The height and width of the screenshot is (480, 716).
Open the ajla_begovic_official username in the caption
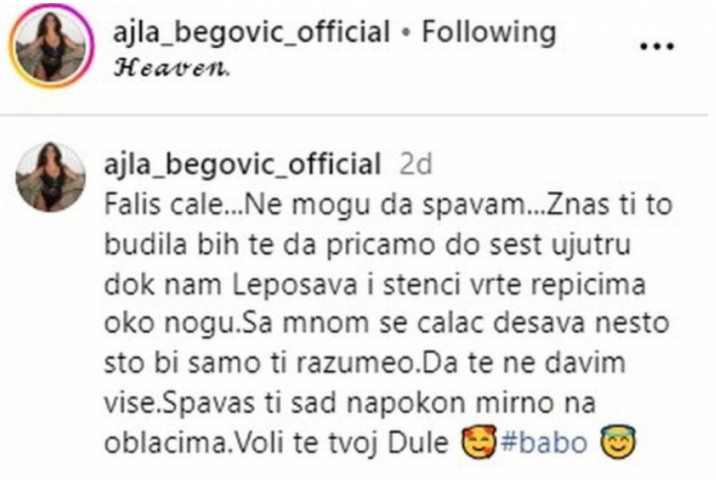(242, 164)
